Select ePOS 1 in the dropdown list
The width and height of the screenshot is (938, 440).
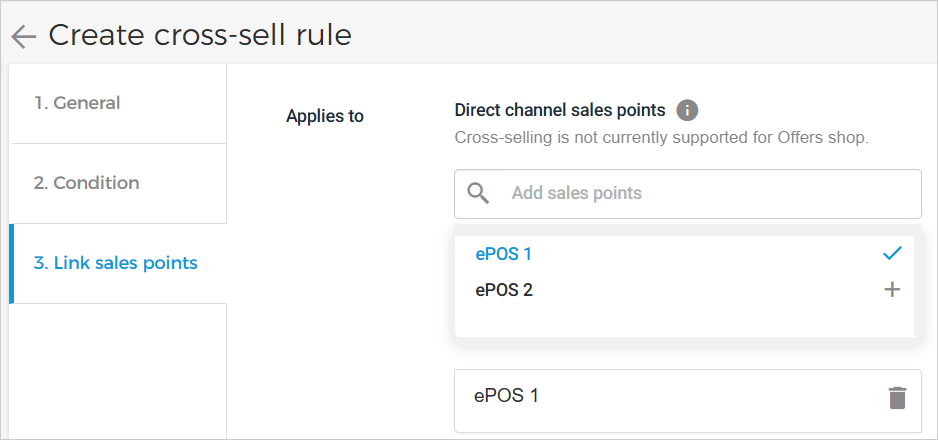[x=504, y=254]
